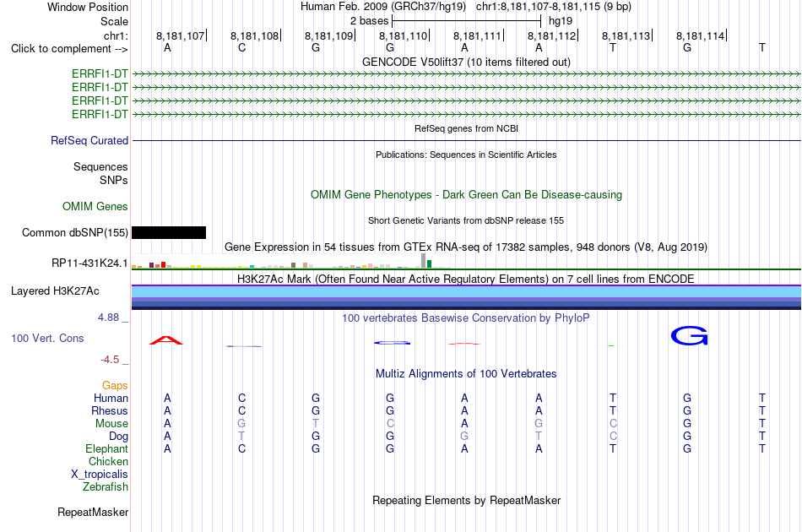This screenshot has height=532, width=802.
Task: Click the light blue H3K27Ac signal band
Action: 466,291
